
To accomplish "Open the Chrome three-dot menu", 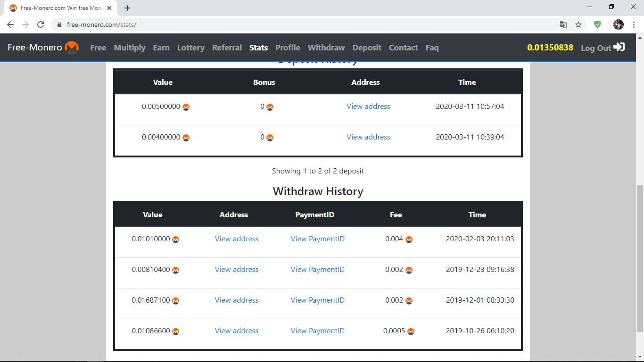I will (634, 25).
